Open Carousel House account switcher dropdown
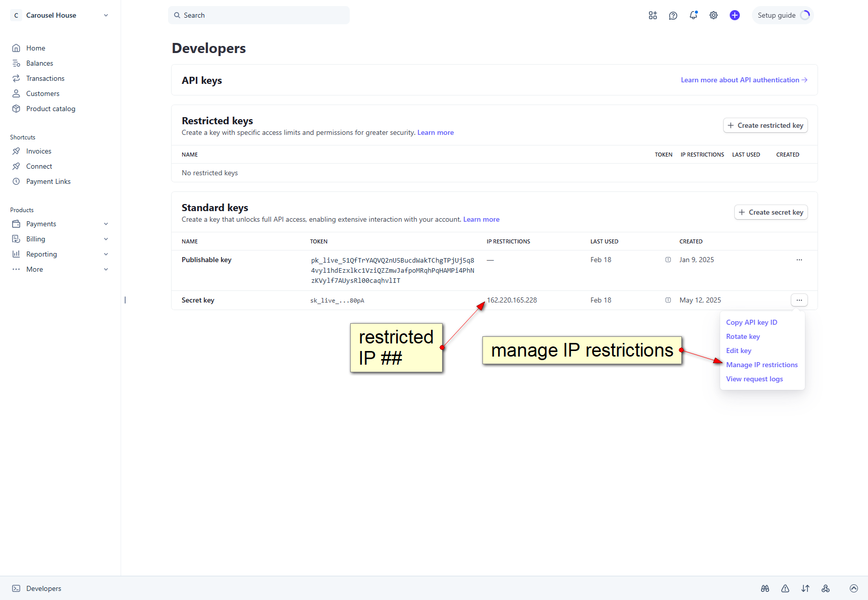 60,15
